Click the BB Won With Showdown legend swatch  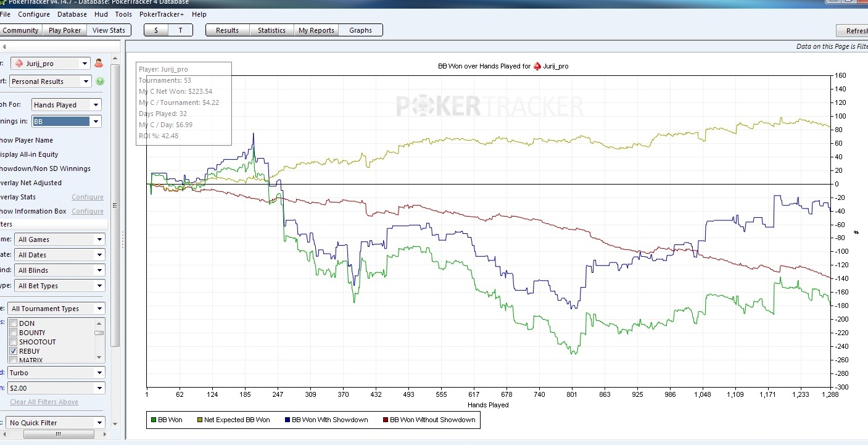tap(287, 420)
